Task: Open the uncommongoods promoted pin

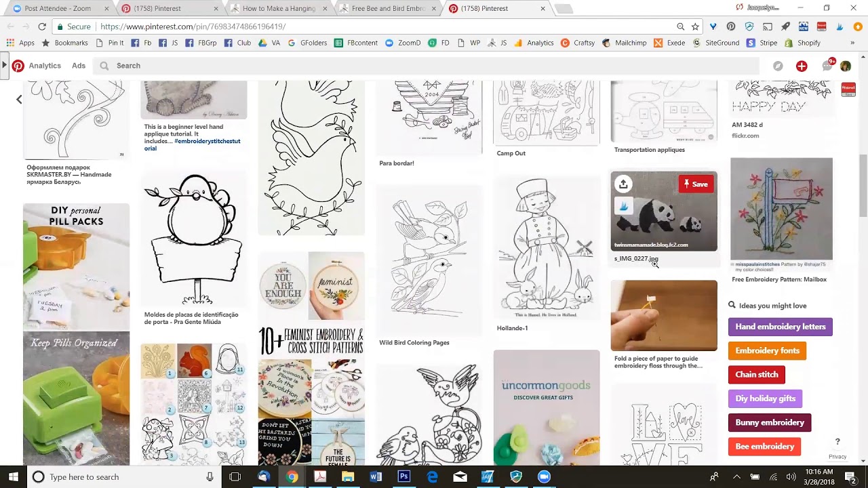Action: [547, 407]
